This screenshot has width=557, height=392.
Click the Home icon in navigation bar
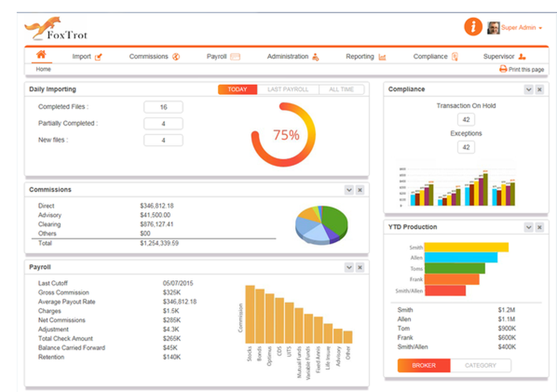coord(41,55)
